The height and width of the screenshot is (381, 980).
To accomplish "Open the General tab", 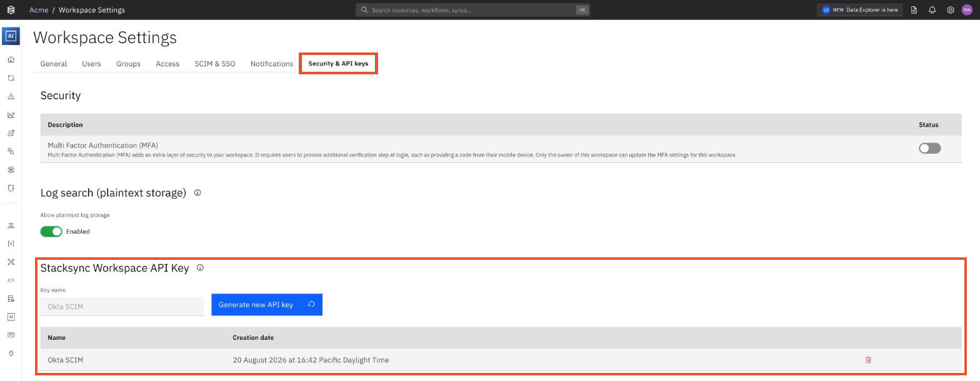I will pos(54,64).
